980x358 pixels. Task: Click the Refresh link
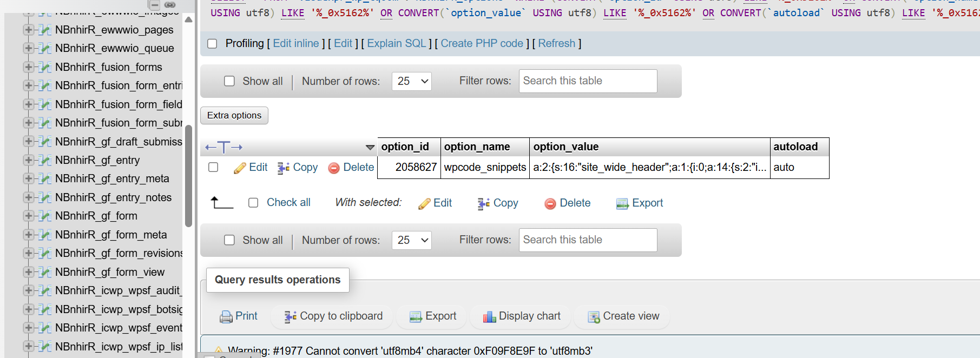point(556,43)
